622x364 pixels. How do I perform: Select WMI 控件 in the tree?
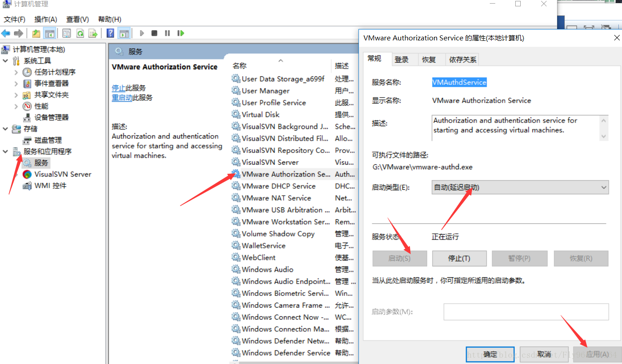tap(50, 186)
